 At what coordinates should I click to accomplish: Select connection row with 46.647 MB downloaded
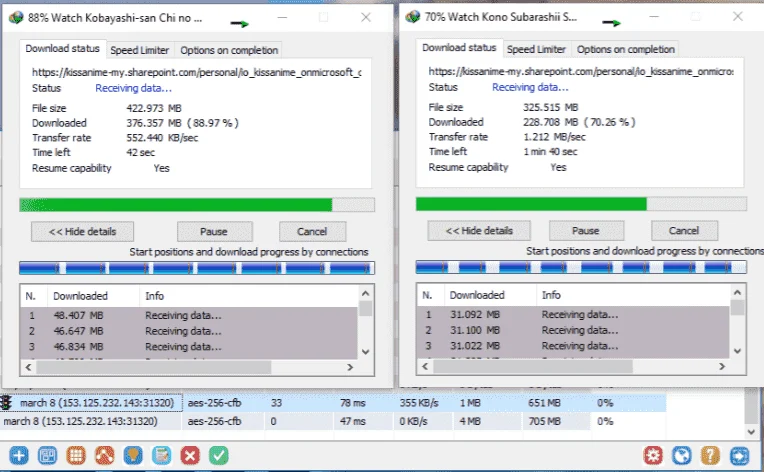189,331
